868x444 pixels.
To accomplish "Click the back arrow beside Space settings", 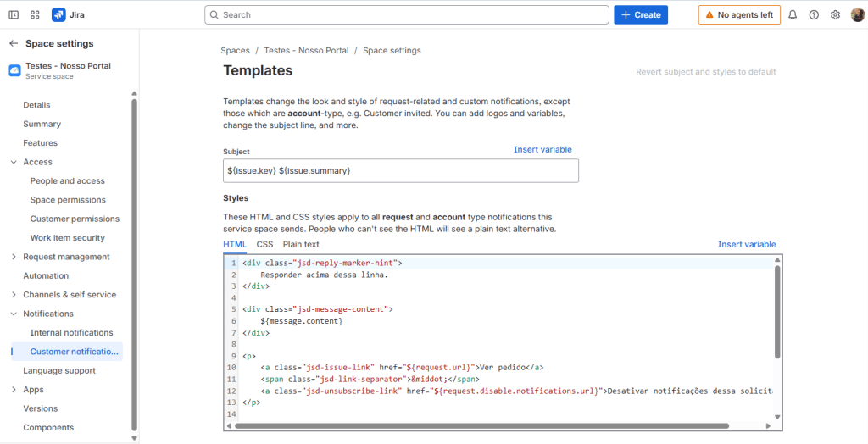I will (x=14, y=43).
